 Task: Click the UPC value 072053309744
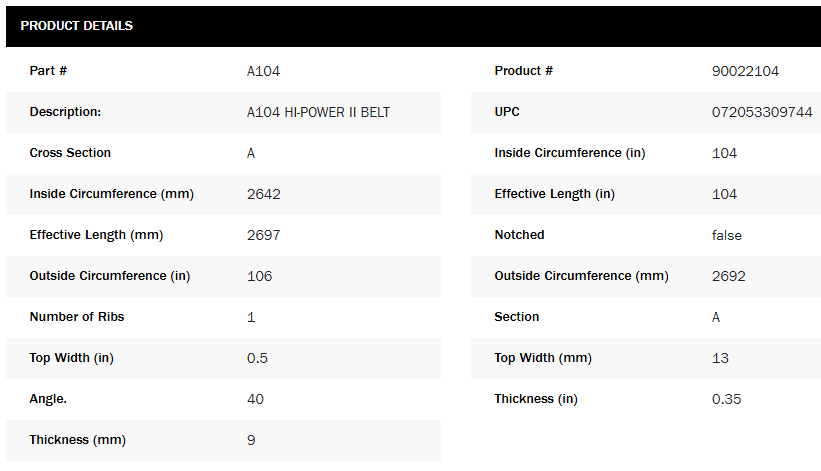761,112
